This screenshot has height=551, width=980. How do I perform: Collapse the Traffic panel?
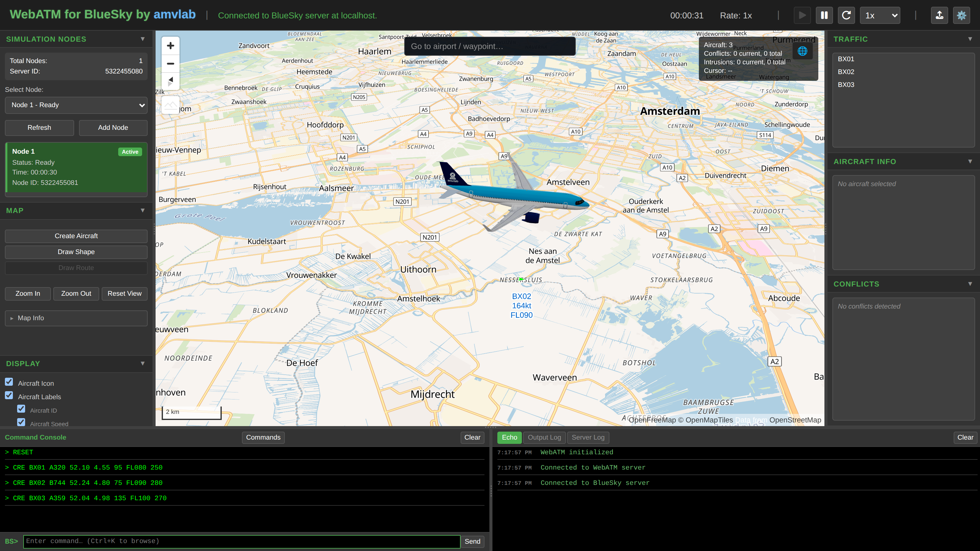(x=970, y=39)
